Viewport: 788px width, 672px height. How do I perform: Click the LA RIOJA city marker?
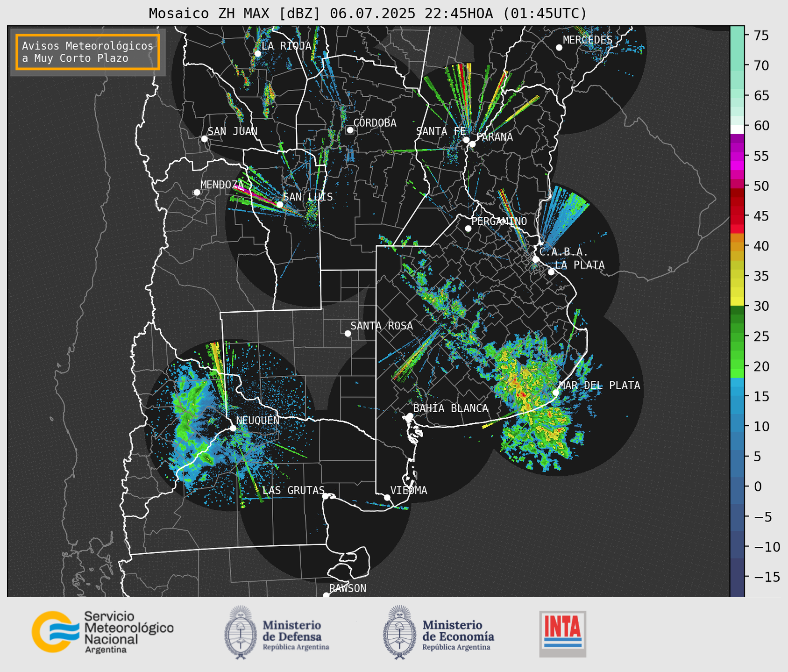pyautogui.click(x=257, y=53)
